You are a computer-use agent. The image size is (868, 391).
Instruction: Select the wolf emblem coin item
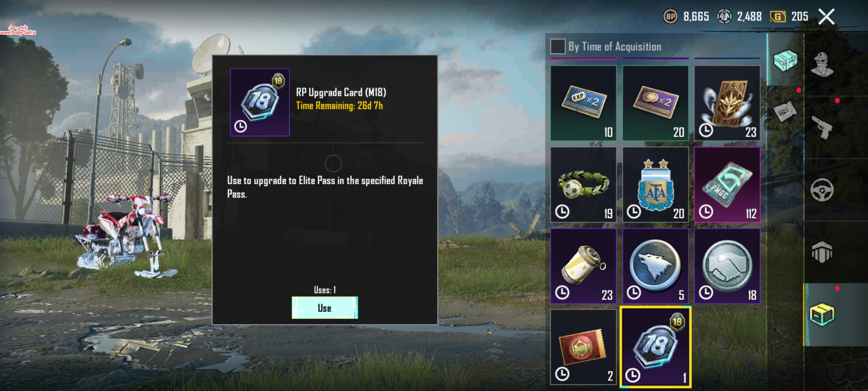[655, 266]
